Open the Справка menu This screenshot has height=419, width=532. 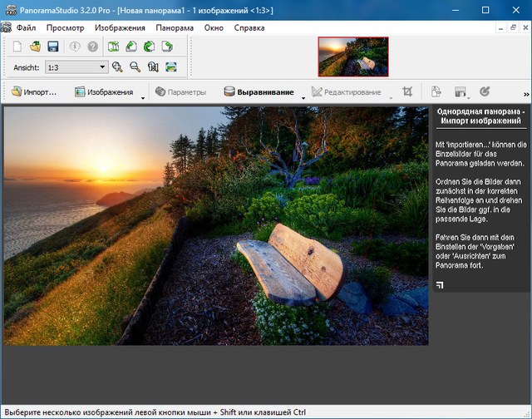coord(249,27)
